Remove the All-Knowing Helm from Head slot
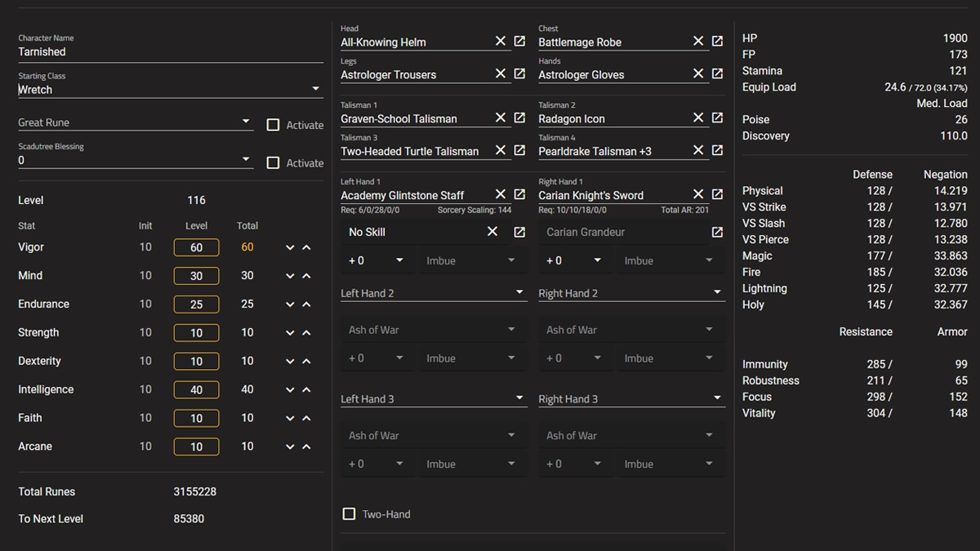This screenshot has height=551, width=980. [x=500, y=40]
